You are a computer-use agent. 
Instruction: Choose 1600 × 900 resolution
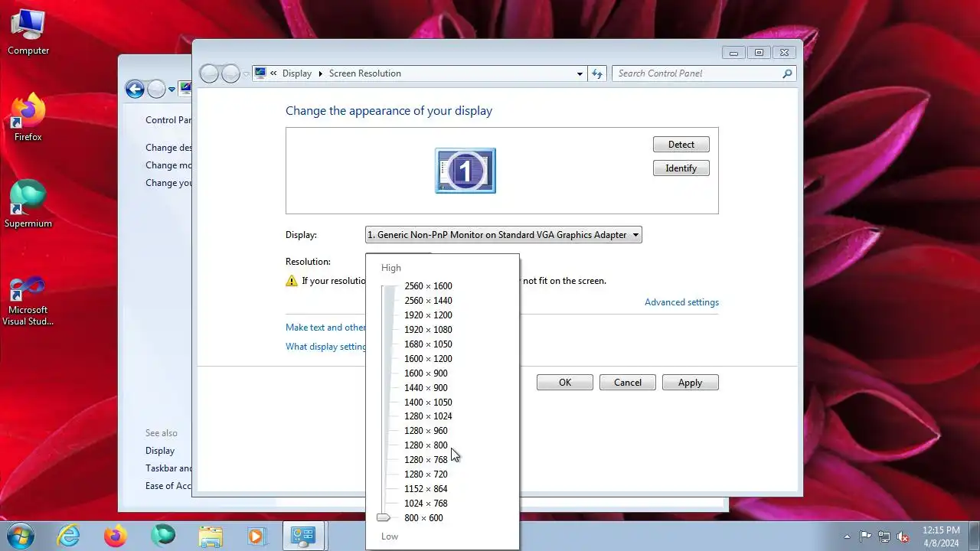tap(426, 373)
